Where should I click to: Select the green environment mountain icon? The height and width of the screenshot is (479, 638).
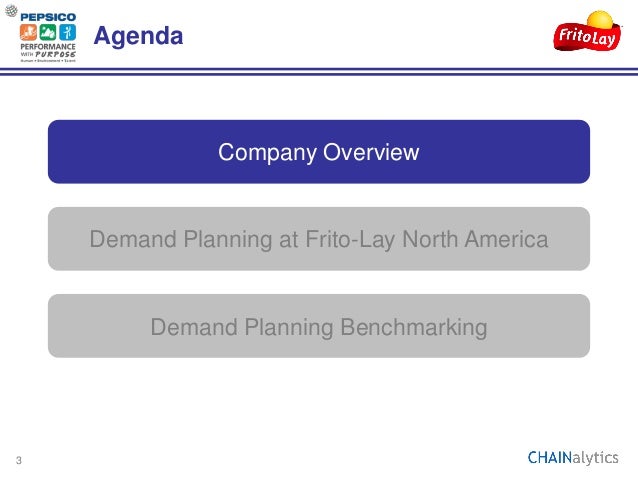click(x=48, y=32)
